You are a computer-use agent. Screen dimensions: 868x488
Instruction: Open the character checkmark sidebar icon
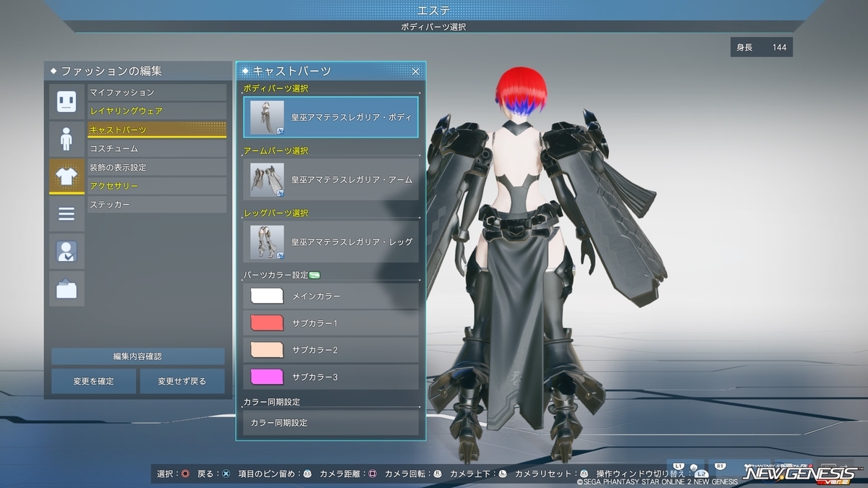tap(67, 251)
